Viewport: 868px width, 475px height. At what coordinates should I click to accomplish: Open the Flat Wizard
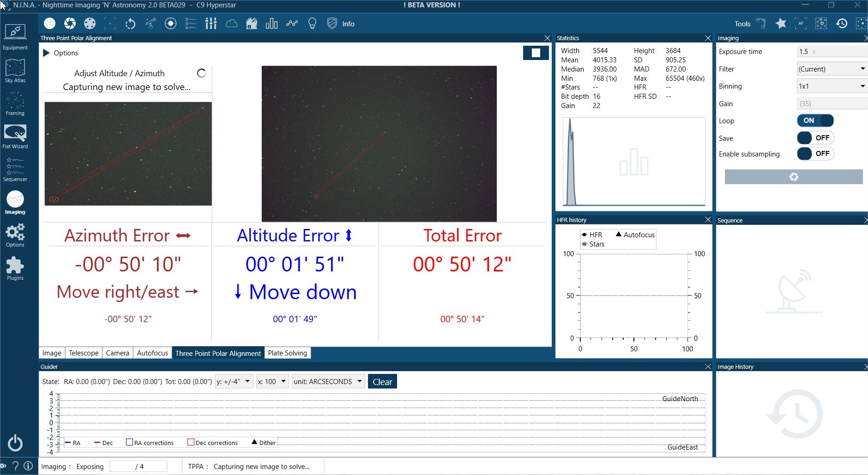(15, 137)
